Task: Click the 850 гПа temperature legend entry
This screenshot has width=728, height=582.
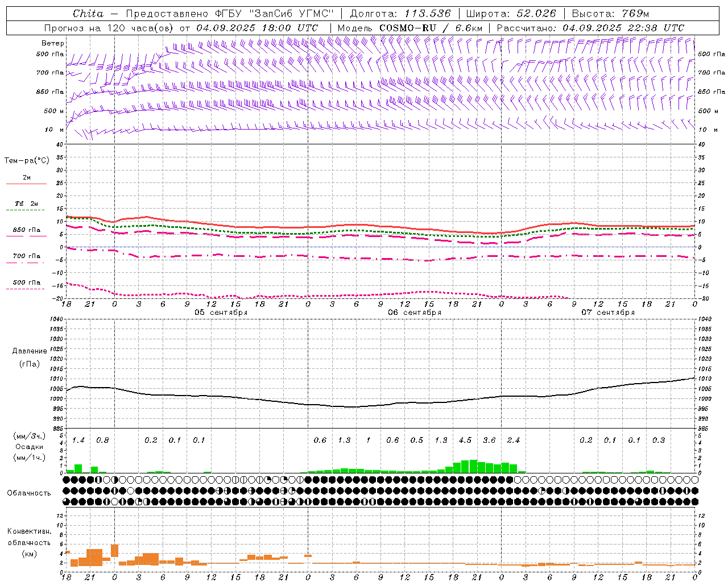Action: (x=27, y=230)
